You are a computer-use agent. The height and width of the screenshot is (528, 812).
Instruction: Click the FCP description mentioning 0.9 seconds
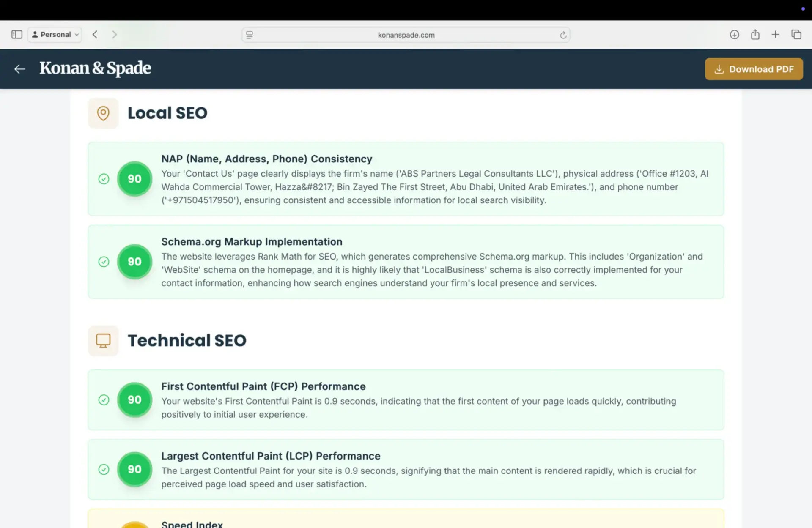pos(419,408)
